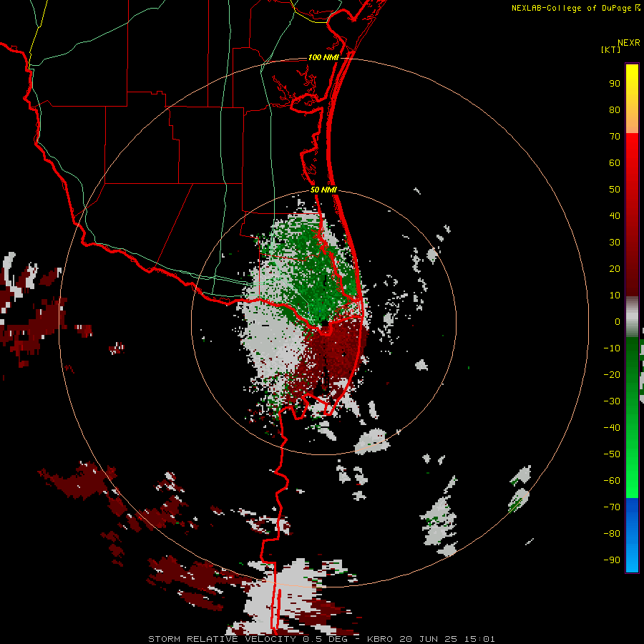The width and height of the screenshot is (644, 644).
Task: Click the NEXR label above the scale
Action: (628, 42)
